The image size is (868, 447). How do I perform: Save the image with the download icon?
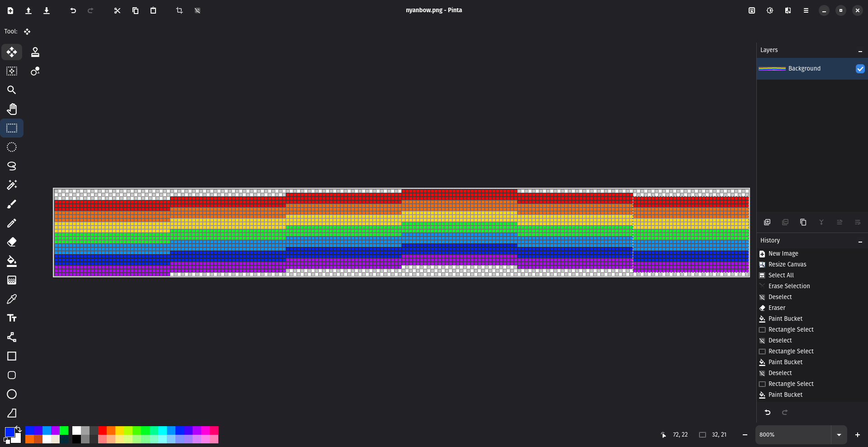click(x=47, y=10)
